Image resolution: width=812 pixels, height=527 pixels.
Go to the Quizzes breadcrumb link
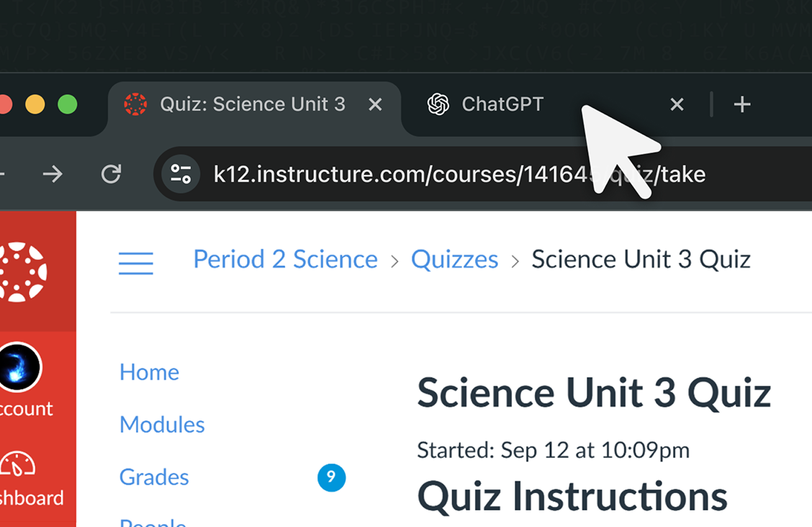[454, 259]
